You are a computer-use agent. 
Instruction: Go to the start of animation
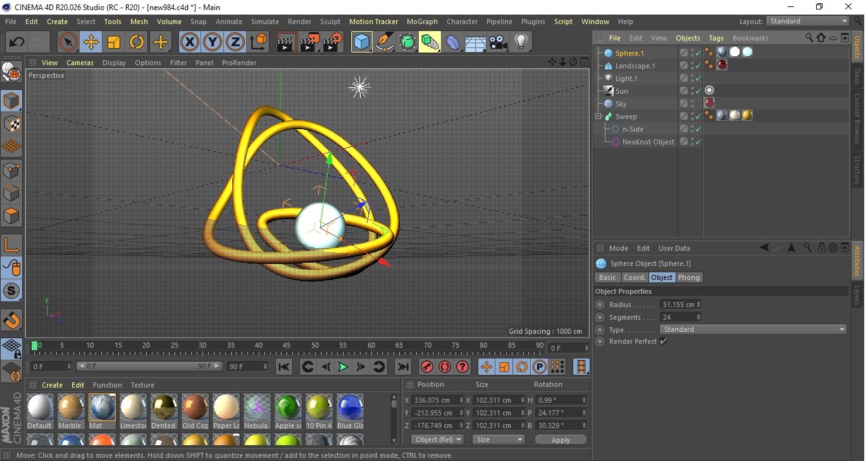(284, 367)
